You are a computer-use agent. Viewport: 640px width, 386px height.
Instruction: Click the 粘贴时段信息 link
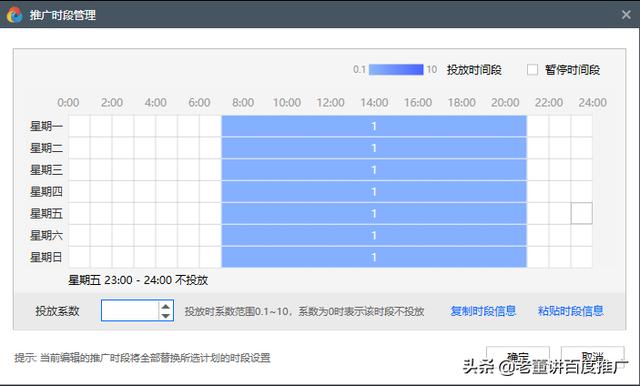[x=571, y=311]
